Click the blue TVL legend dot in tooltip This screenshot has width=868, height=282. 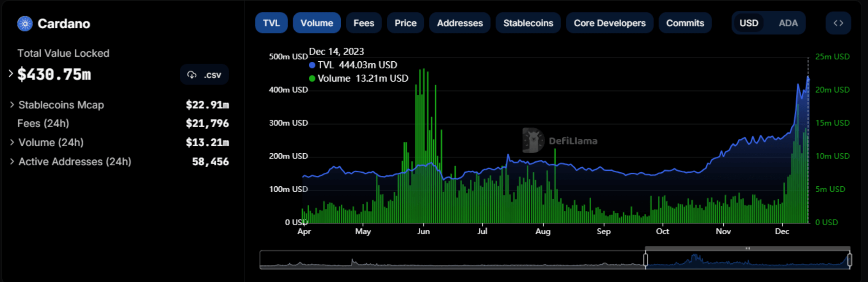312,65
